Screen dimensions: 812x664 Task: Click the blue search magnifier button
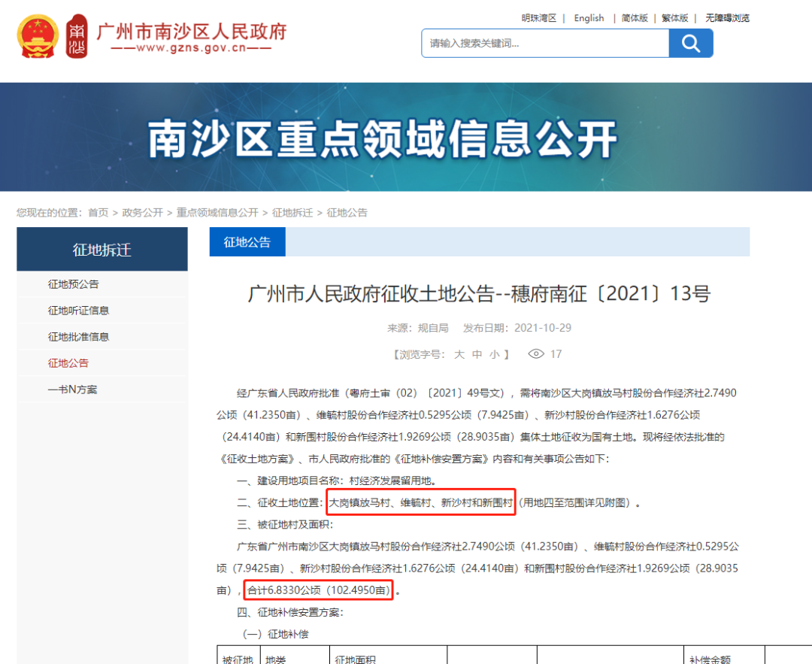(691, 43)
